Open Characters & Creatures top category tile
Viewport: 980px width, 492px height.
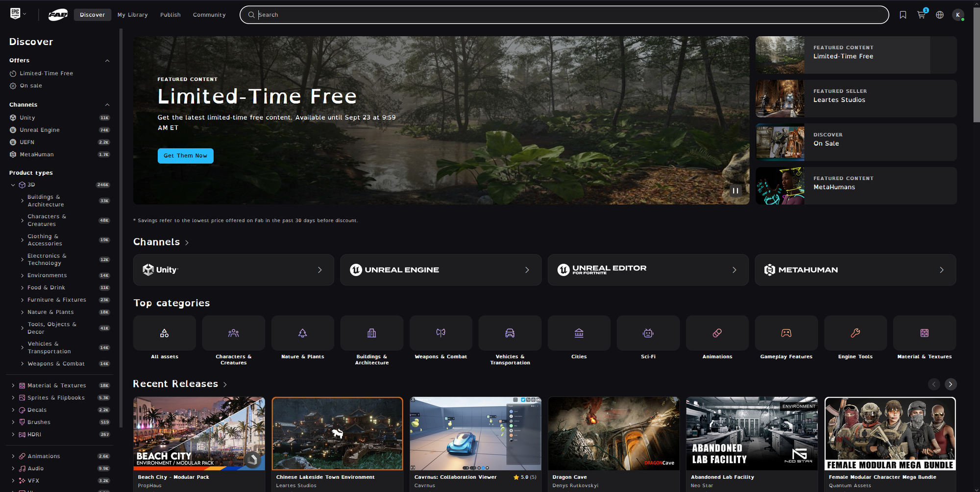coord(234,333)
